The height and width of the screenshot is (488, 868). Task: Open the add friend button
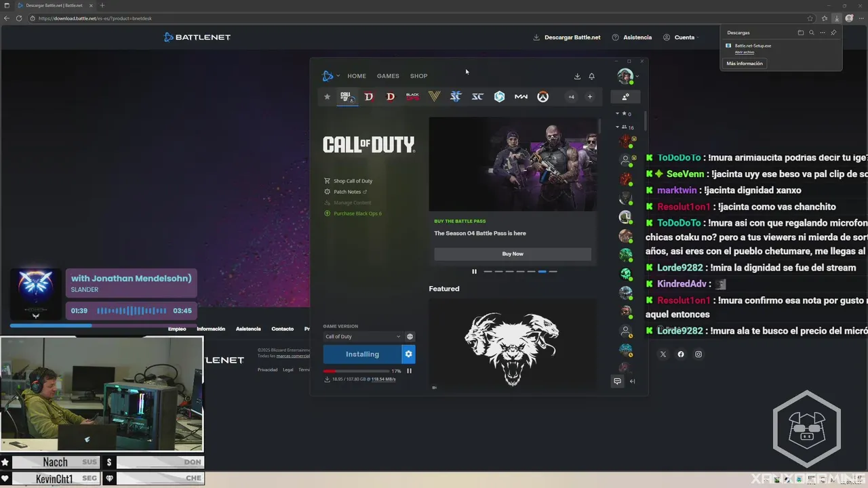625,97
